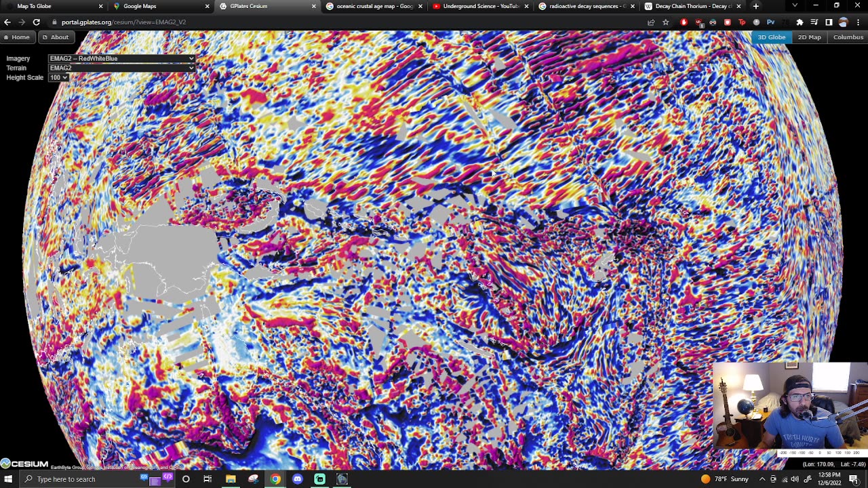Close the Decay Chain Thorium tab
Image resolution: width=868 pixels, height=488 pixels.
pyautogui.click(x=738, y=6)
